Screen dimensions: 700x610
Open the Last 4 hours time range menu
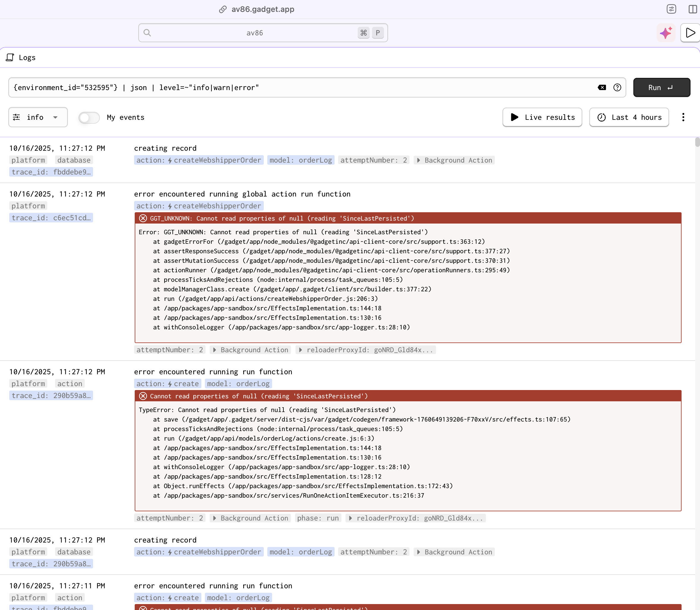(x=629, y=117)
